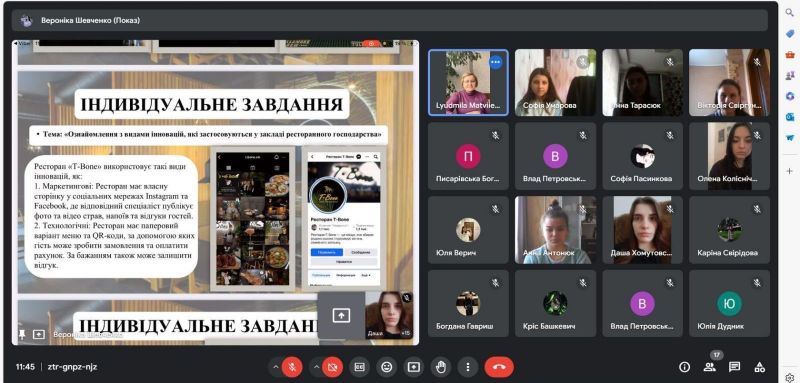Open the Edge sidebar search icon

789,12
